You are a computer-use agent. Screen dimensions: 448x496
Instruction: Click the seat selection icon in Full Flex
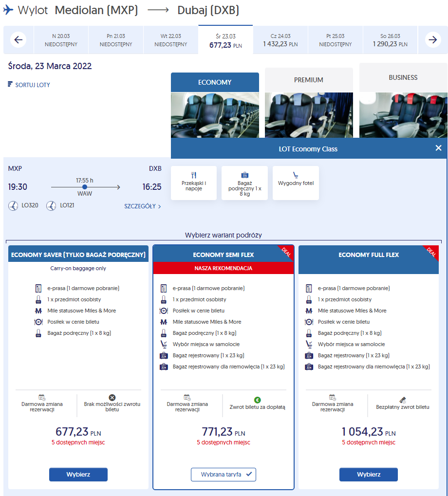click(x=309, y=344)
